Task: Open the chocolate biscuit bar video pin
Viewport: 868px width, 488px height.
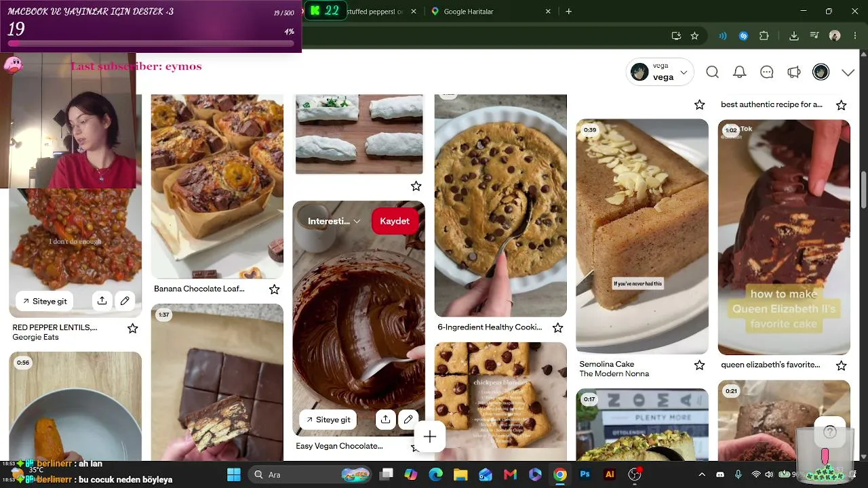Action: pos(217,382)
